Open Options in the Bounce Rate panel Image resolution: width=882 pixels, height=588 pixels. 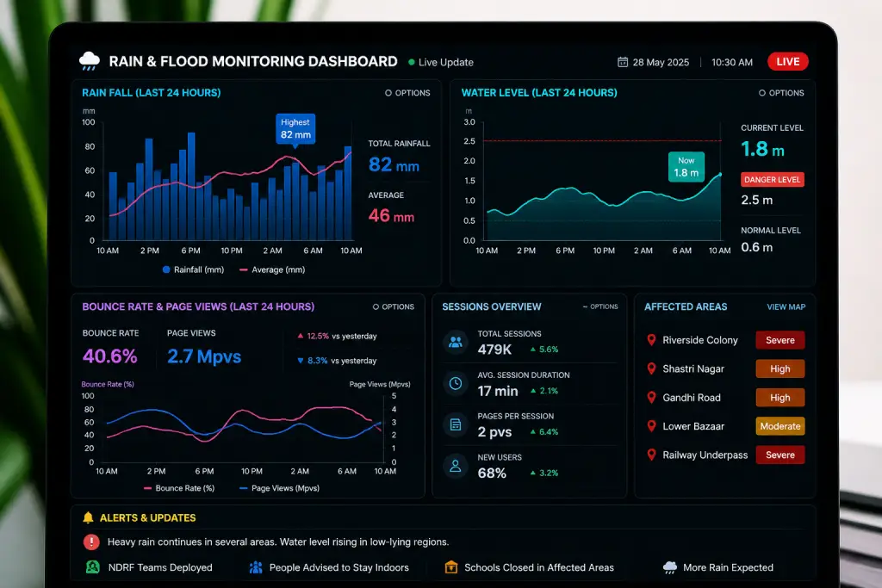pyautogui.click(x=393, y=307)
